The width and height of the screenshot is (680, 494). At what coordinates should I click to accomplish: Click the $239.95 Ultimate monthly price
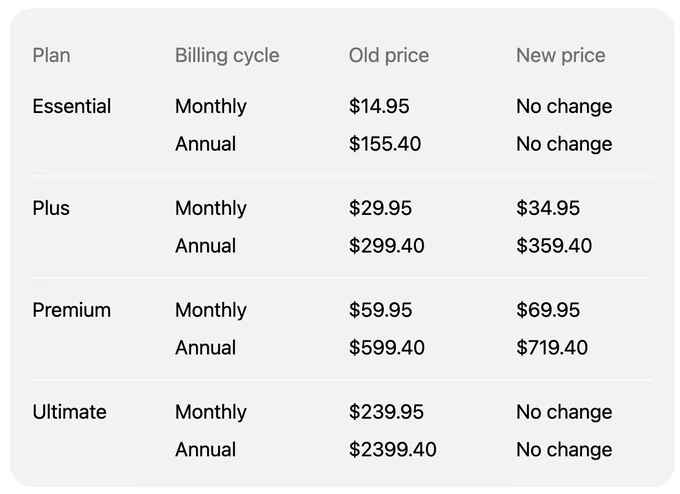pos(386,412)
